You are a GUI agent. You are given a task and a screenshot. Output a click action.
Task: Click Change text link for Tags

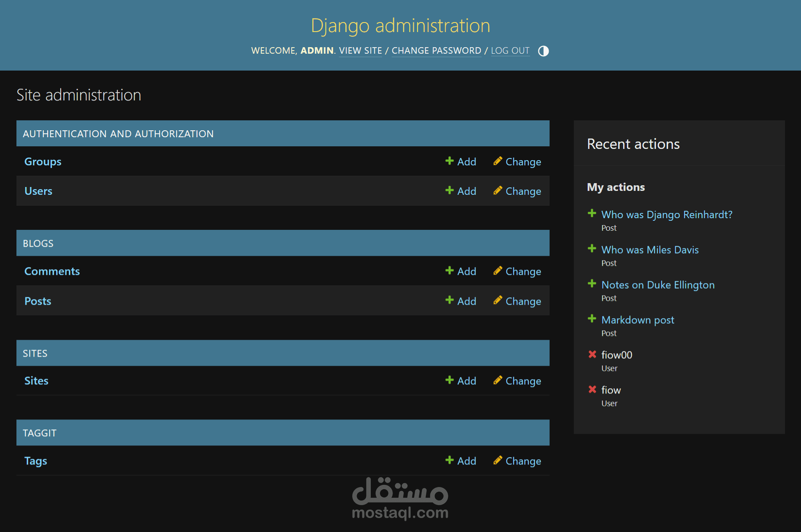click(x=524, y=461)
